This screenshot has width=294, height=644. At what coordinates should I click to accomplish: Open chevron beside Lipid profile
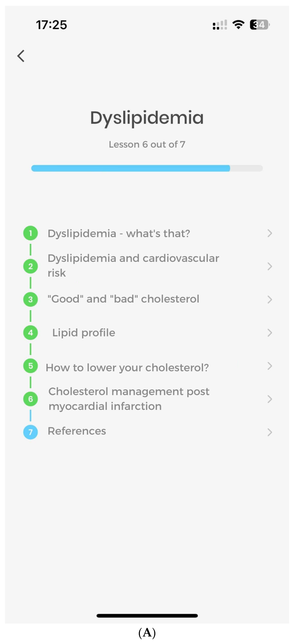(x=270, y=333)
